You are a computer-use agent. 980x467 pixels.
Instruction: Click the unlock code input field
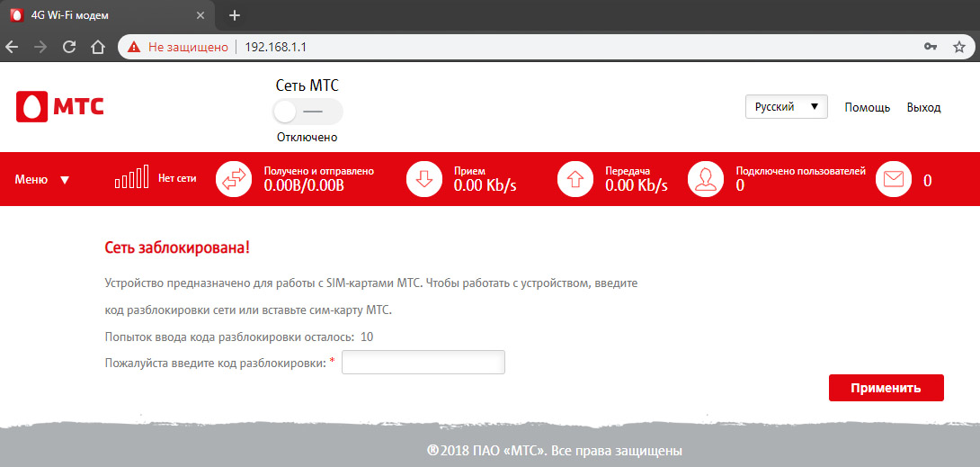[423, 363]
